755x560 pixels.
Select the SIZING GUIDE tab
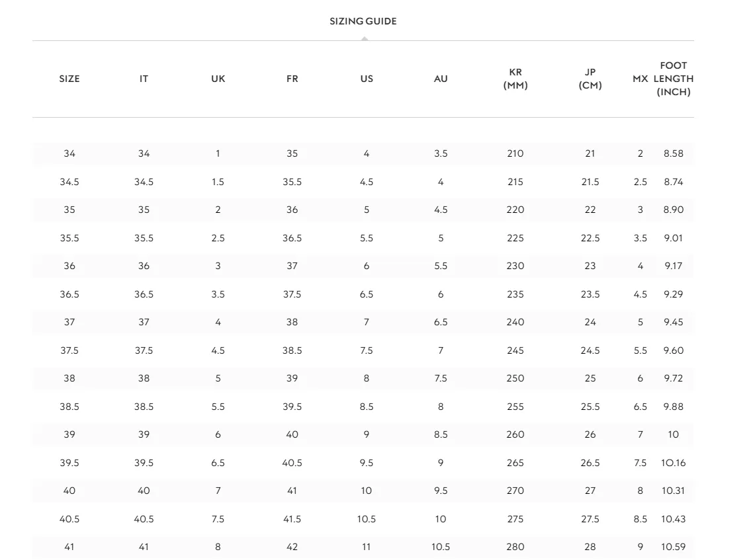tap(363, 21)
